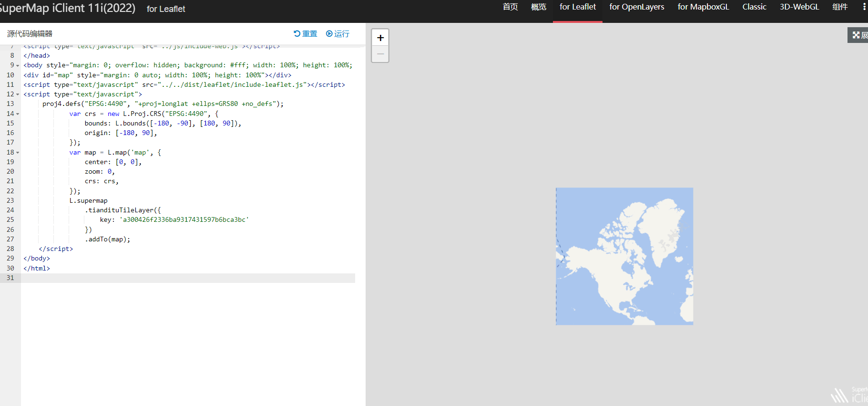Click the 'zoom: 0,' code line
This screenshot has width=868, height=406.
click(x=100, y=171)
